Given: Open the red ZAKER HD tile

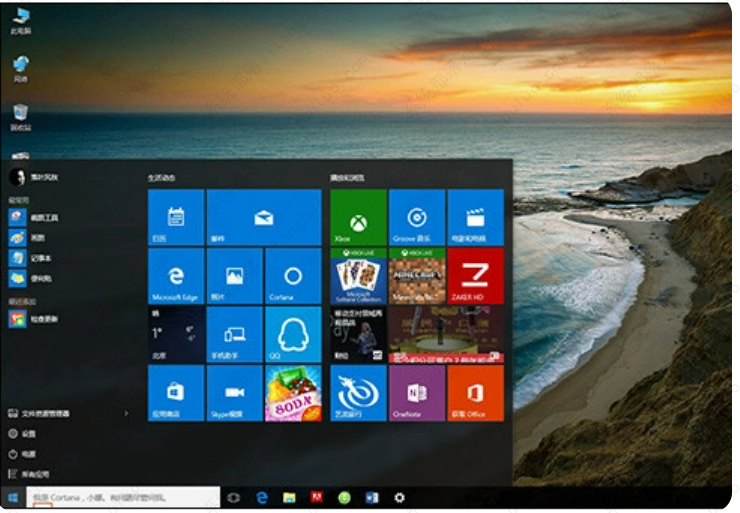Looking at the screenshot, I should [475, 276].
